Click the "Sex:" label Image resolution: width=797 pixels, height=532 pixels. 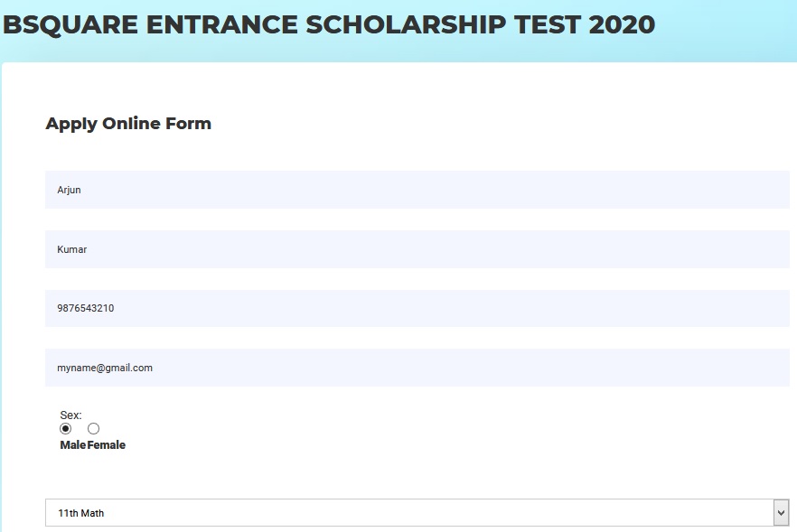(71, 415)
